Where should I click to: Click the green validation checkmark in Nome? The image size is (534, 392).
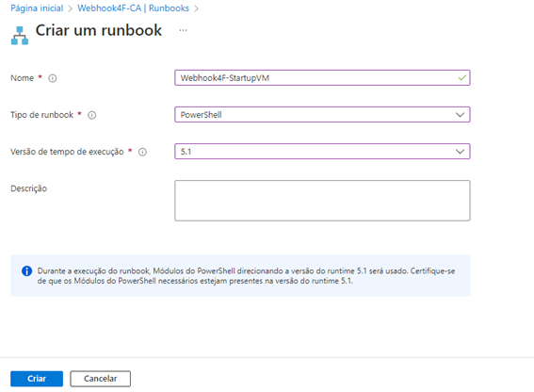point(462,77)
